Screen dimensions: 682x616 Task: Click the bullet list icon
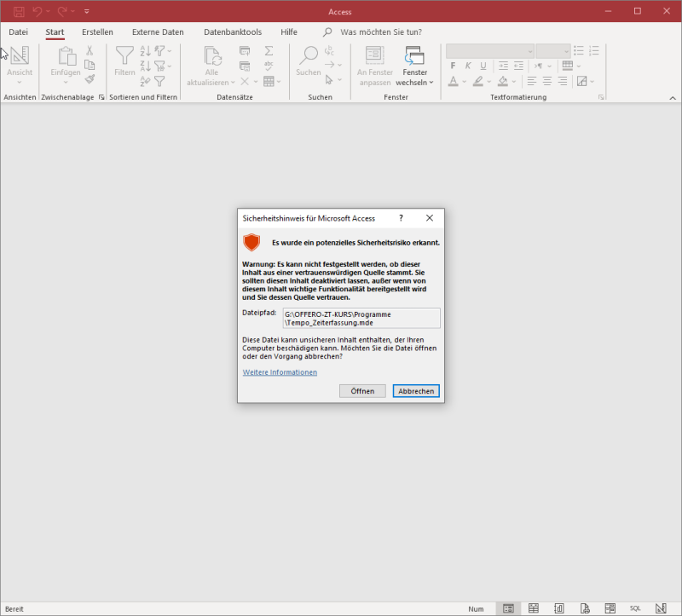[x=579, y=50]
